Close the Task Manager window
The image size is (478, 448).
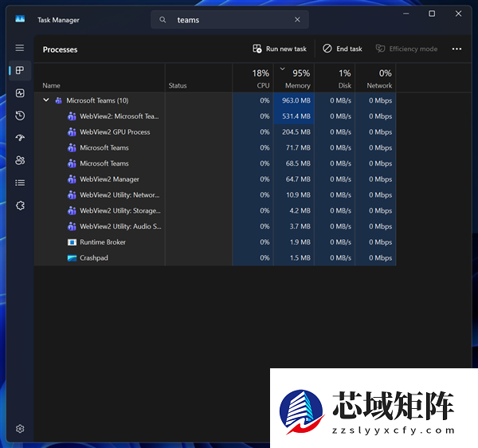458,14
